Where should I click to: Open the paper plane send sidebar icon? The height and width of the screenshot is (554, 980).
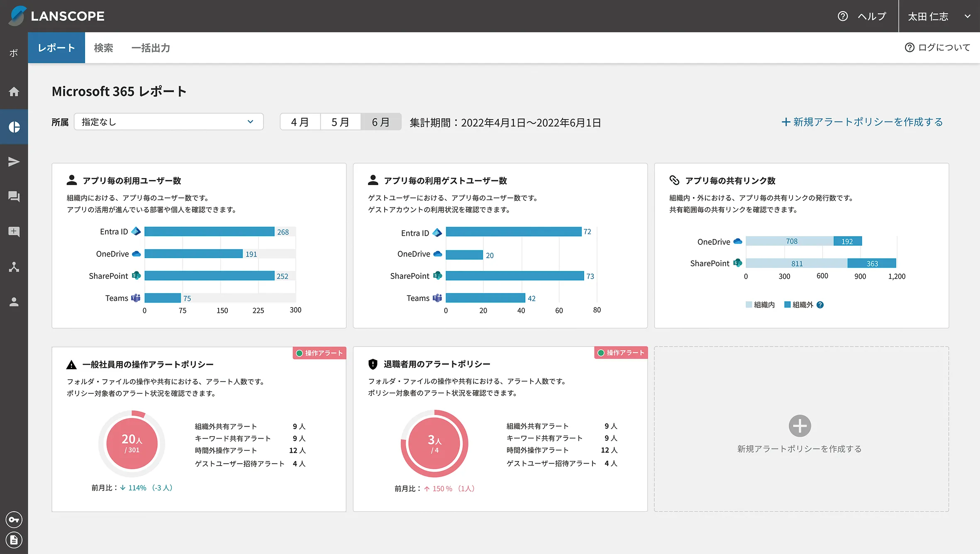14,162
